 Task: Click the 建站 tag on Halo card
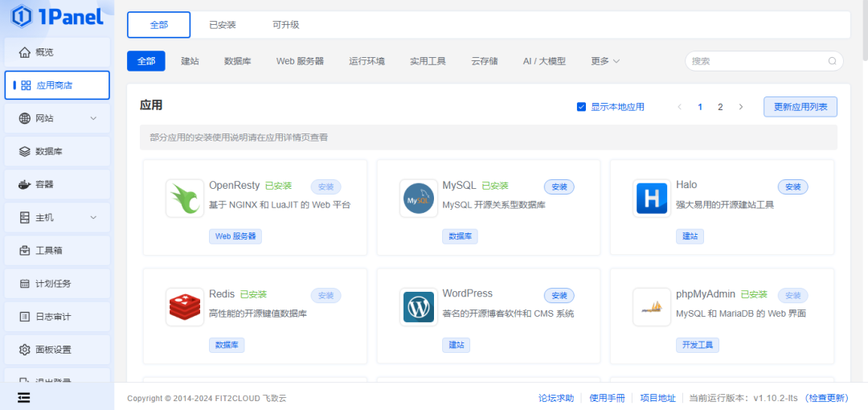690,236
